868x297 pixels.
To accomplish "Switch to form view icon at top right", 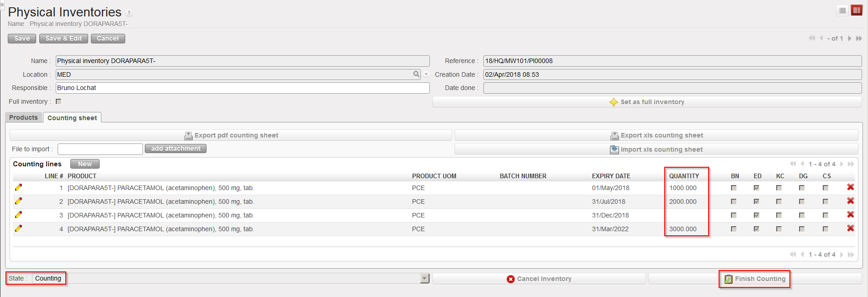I will click(857, 11).
